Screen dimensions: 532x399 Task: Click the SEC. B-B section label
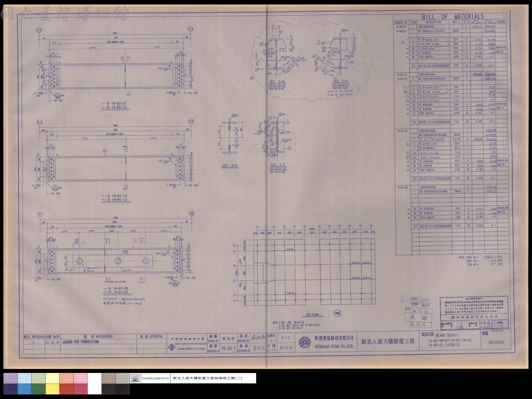pos(277,82)
